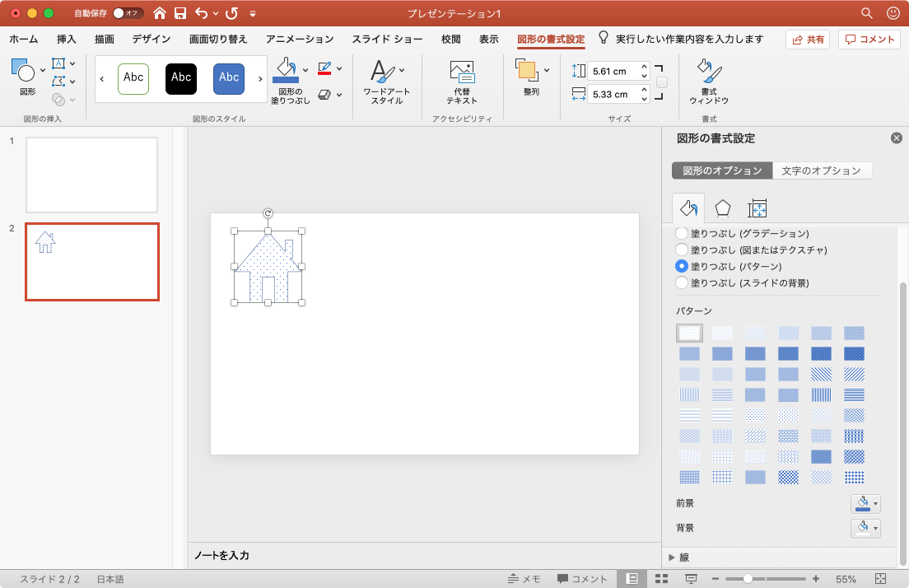
Task: Select slide background fill (スライドの背景) option
Action: (x=682, y=282)
